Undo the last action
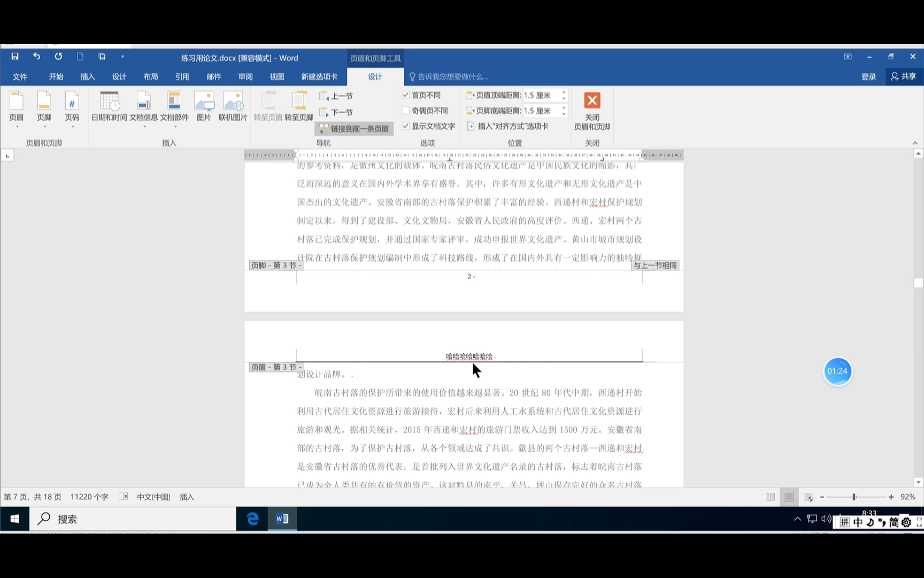The width and height of the screenshot is (924, 578). click(36, 57)
